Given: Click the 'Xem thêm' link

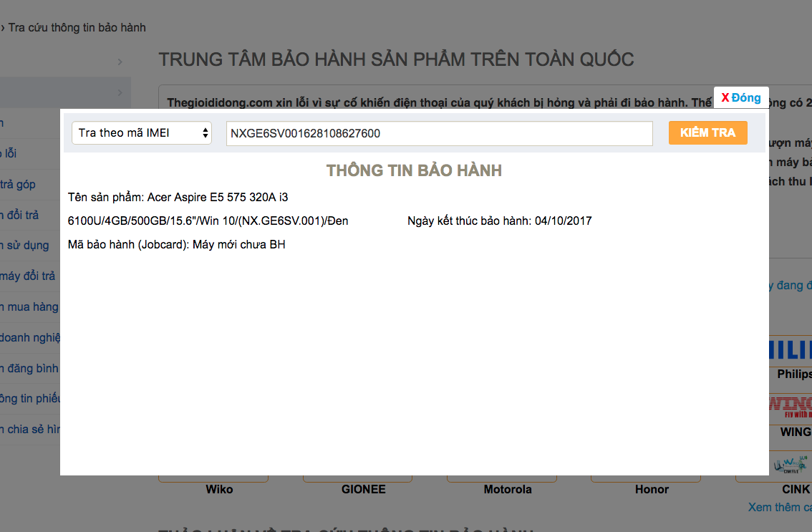Looking at the screenshot, I should click(x=779, y=507).
